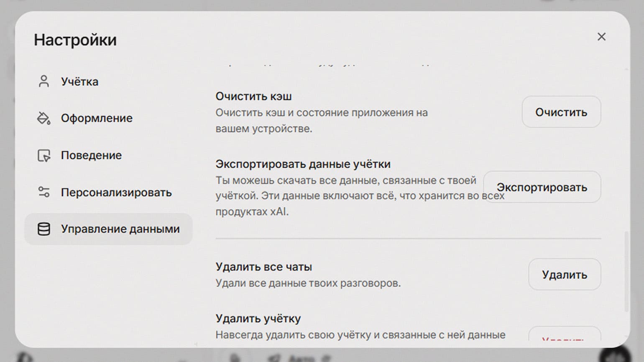644x362 pixels.
Task: Open the Учётка settings section
Action: tap(79, 82)
